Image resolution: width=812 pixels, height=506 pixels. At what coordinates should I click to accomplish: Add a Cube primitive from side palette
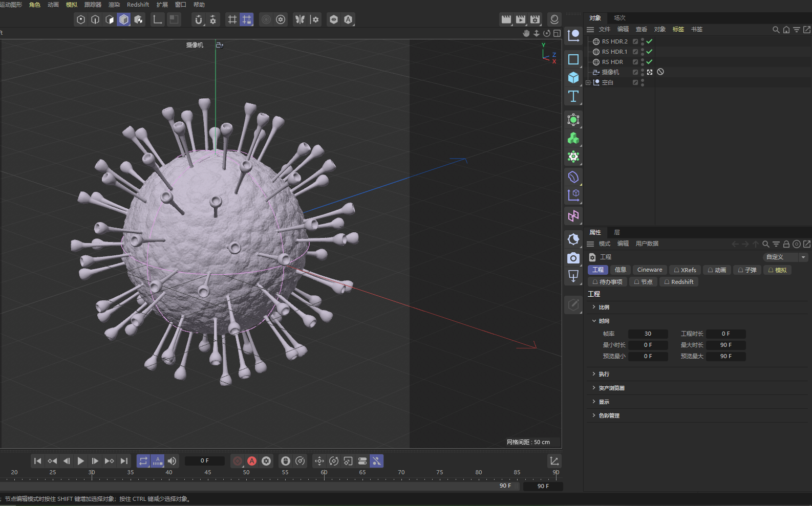tap(573, 78)
